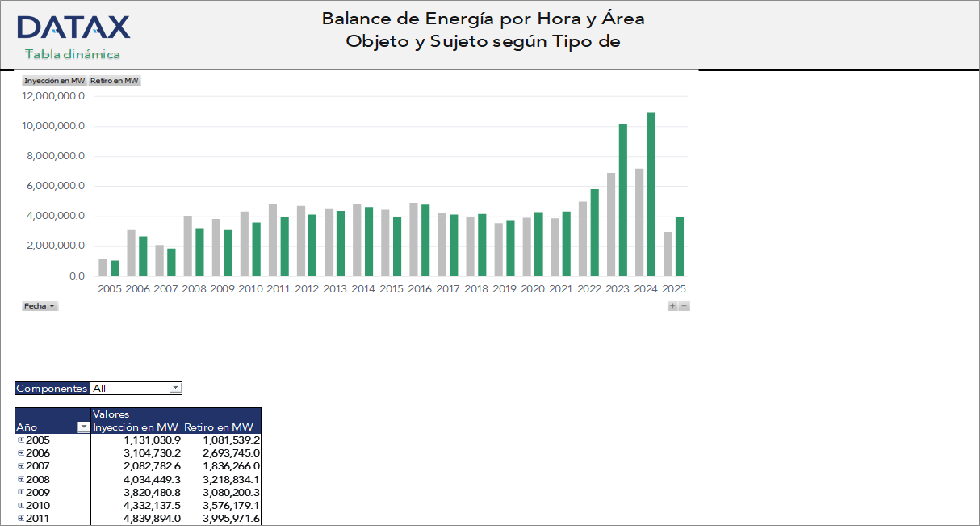Open the Año filter dropdown arrow
The image size is (980, 526).
click(82, 427)
